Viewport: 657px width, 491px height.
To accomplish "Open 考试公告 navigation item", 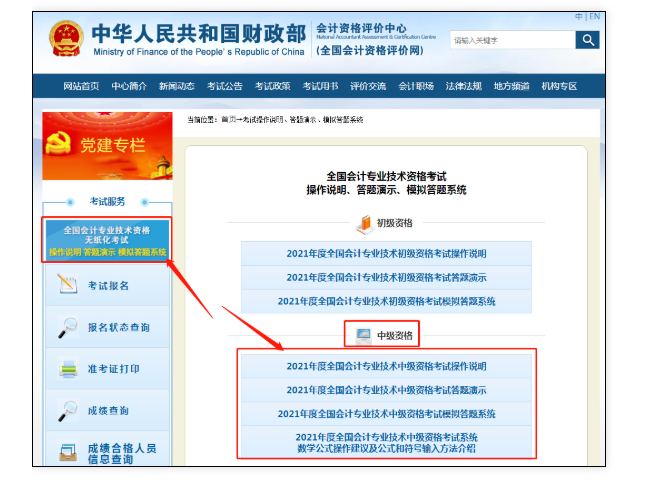I will 225,86.
